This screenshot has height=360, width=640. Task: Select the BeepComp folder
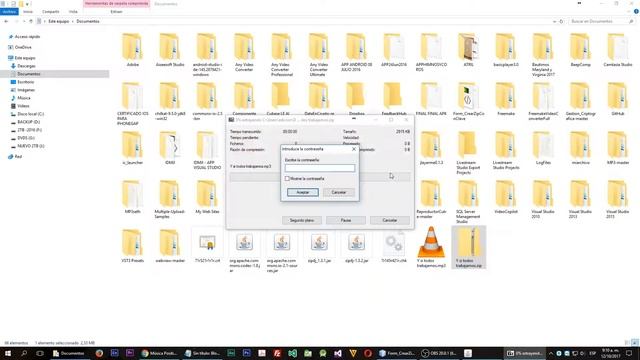(580, 50)
